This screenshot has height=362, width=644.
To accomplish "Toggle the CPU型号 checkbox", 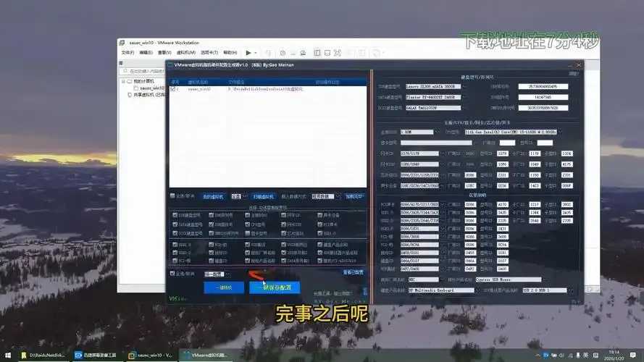I will (x=247, y=224).
